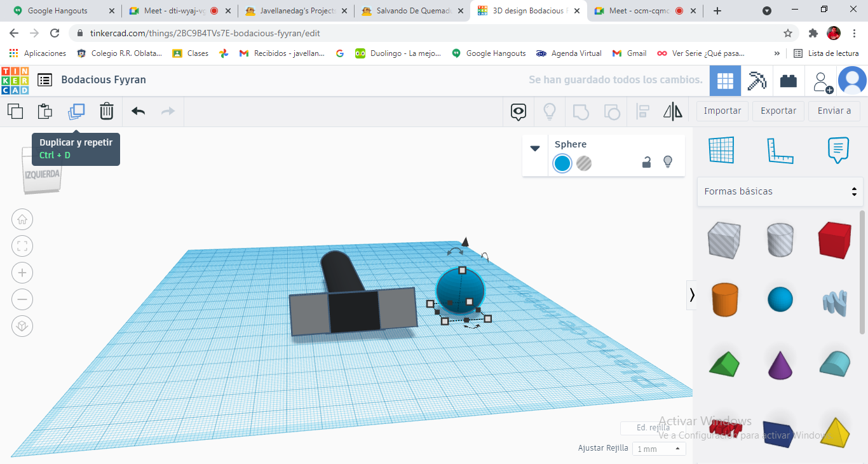Pick the purple Cone shape
Screen dimensions: 868x464
click(780, 364)
